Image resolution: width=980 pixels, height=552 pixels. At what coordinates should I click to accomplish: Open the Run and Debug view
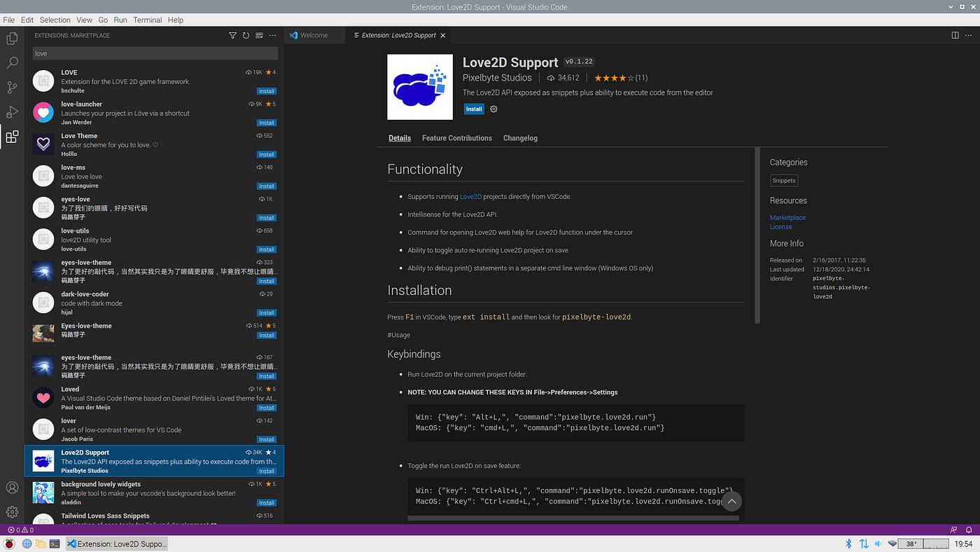(11, 111)
